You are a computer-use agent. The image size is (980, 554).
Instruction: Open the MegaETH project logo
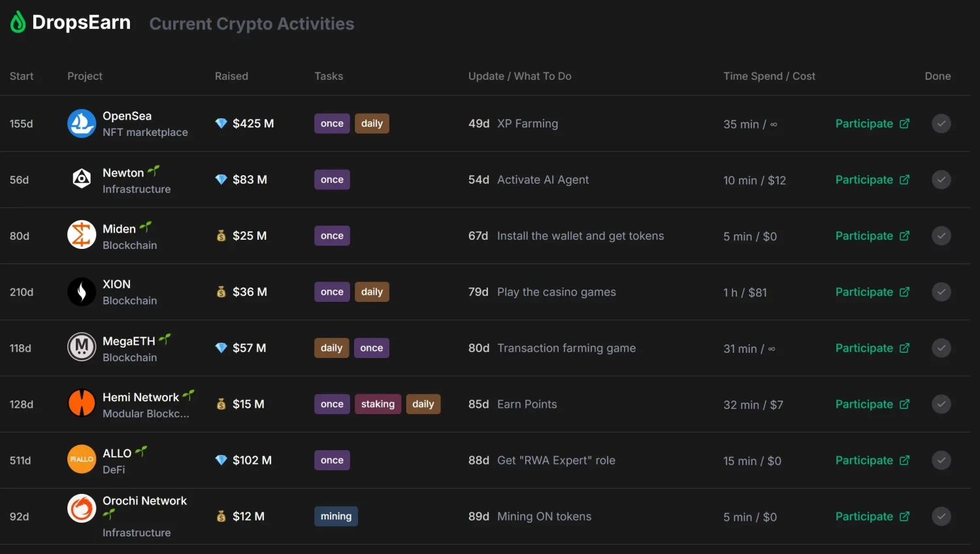pos(82,348)
